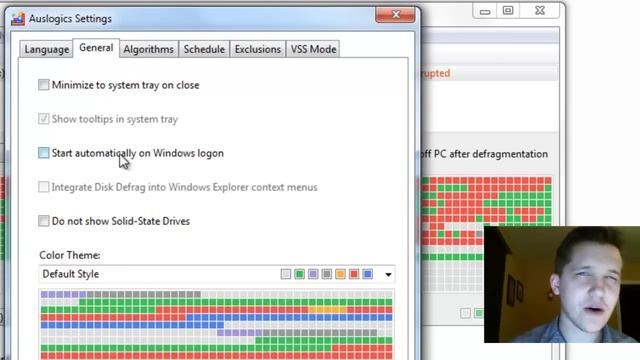Click the green theme swatch
This screenshot has width=640, height=360.
(x=300, y=274)
